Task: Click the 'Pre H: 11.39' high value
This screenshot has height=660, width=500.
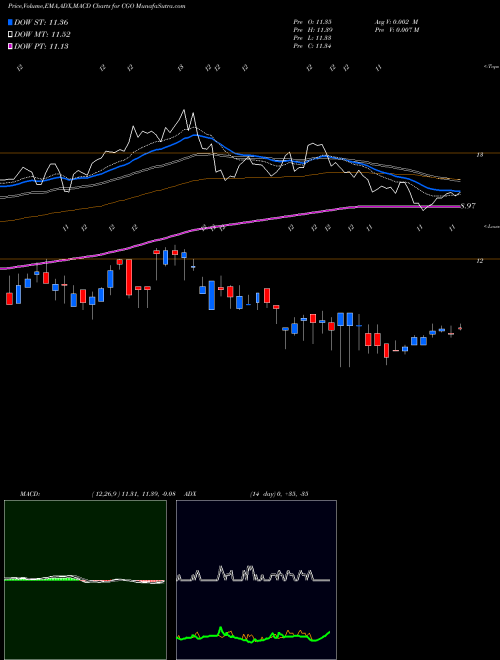Action: click(x=312, y=30)
